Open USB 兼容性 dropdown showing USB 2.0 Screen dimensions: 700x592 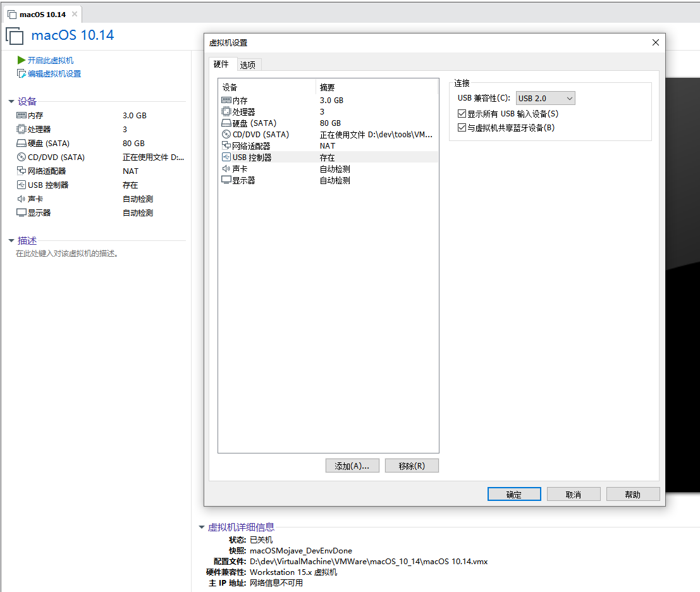tap(545, 98)
